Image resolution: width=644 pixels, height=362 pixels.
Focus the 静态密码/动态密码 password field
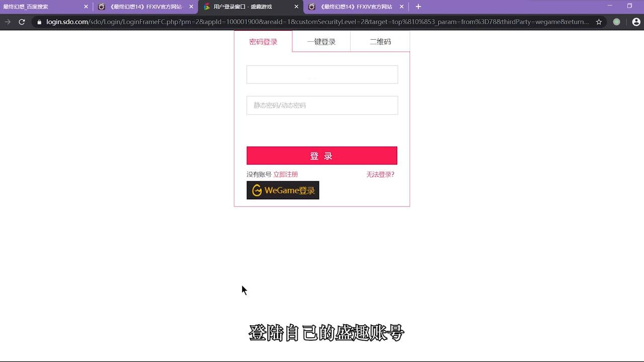[x=322, y=105]
